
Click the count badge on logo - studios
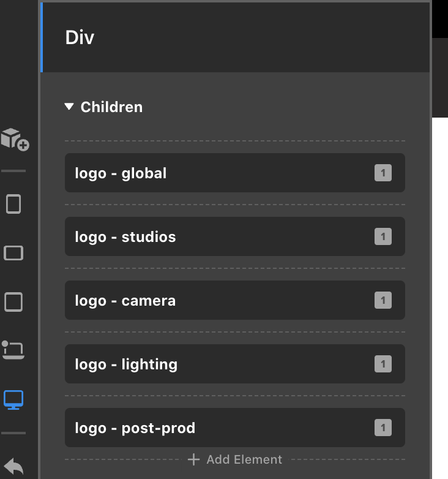(383, 236)
